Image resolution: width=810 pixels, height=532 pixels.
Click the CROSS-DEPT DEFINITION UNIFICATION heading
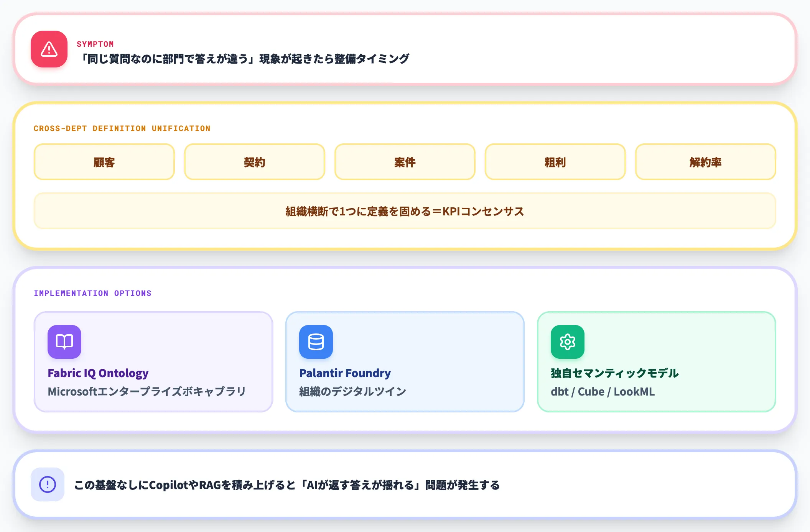[x=122, y=128]
